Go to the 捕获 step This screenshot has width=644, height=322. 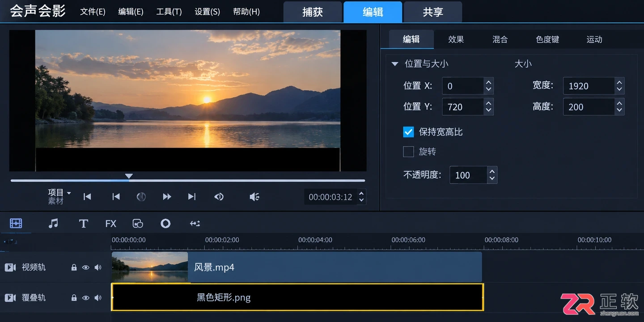tap(313, 12)
